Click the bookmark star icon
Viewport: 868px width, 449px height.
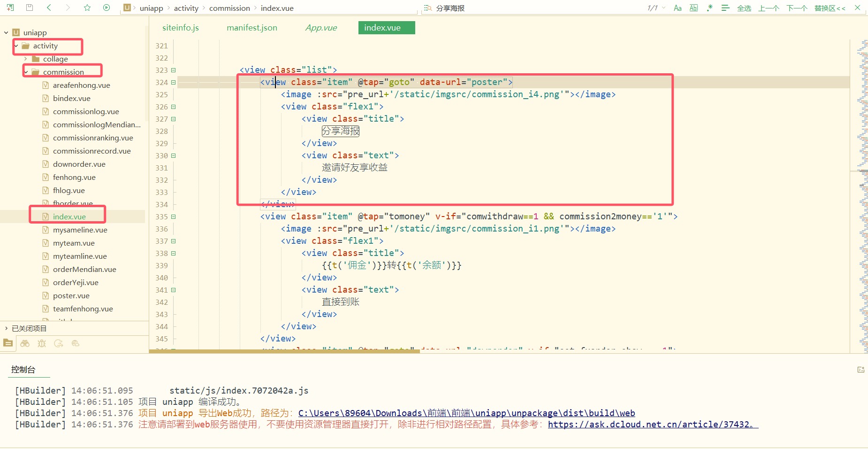pyautogui.click(x=87, y=8)
